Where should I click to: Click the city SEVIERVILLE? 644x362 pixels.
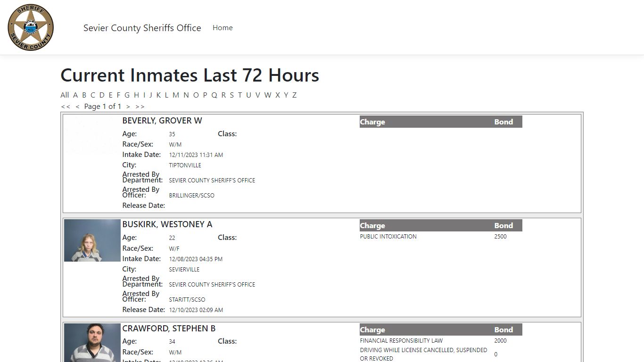(x=184, y=270)
